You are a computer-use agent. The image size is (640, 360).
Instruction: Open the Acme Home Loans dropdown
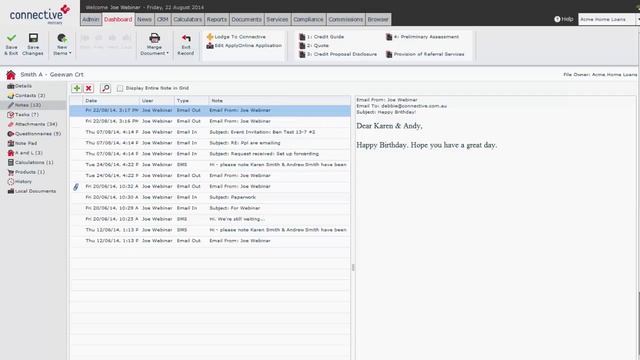[x=608, y=19]
